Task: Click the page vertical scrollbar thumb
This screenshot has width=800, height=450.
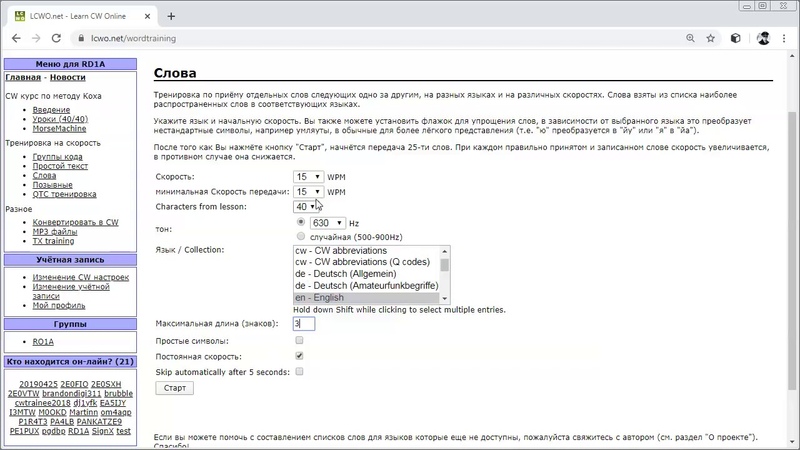Action: point(792,251)
